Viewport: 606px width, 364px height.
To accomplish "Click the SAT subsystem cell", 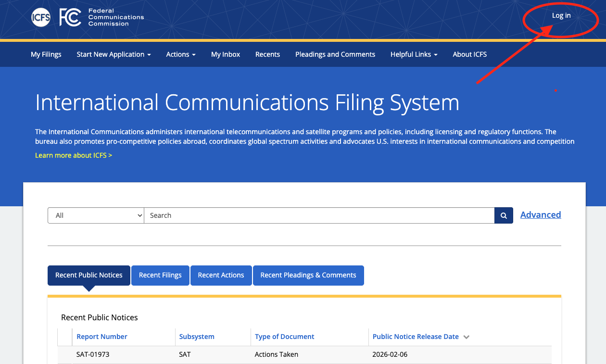I will click(x=185, y=354).
